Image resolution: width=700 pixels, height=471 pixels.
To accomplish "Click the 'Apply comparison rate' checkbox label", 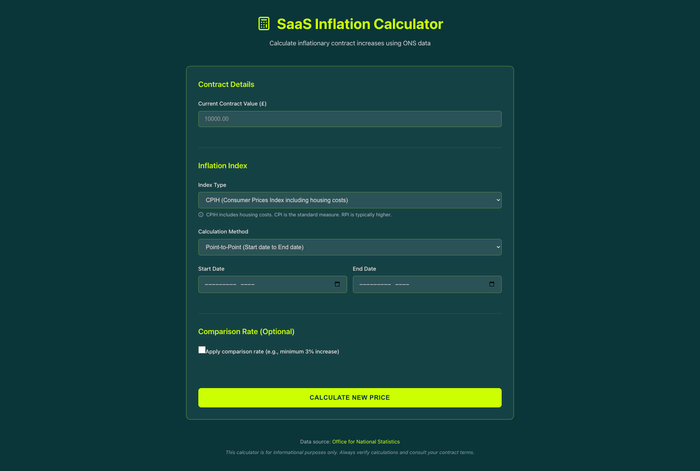I will (272, 352).
